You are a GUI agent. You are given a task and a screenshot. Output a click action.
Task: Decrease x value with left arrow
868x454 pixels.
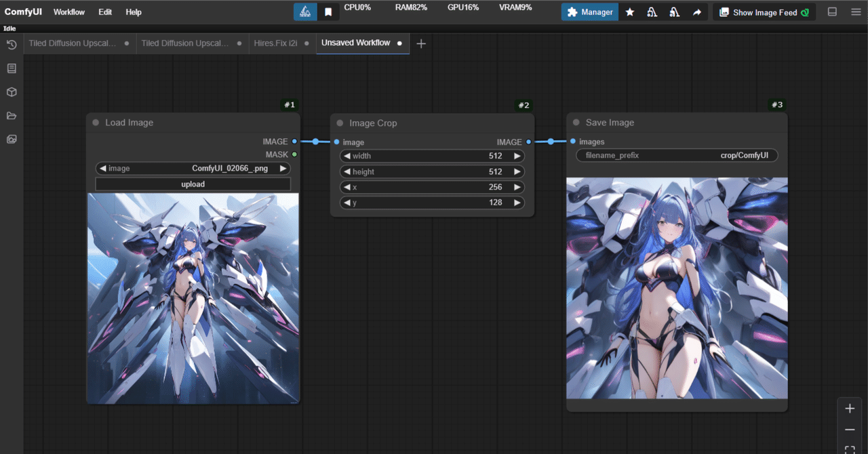point(347,187)
